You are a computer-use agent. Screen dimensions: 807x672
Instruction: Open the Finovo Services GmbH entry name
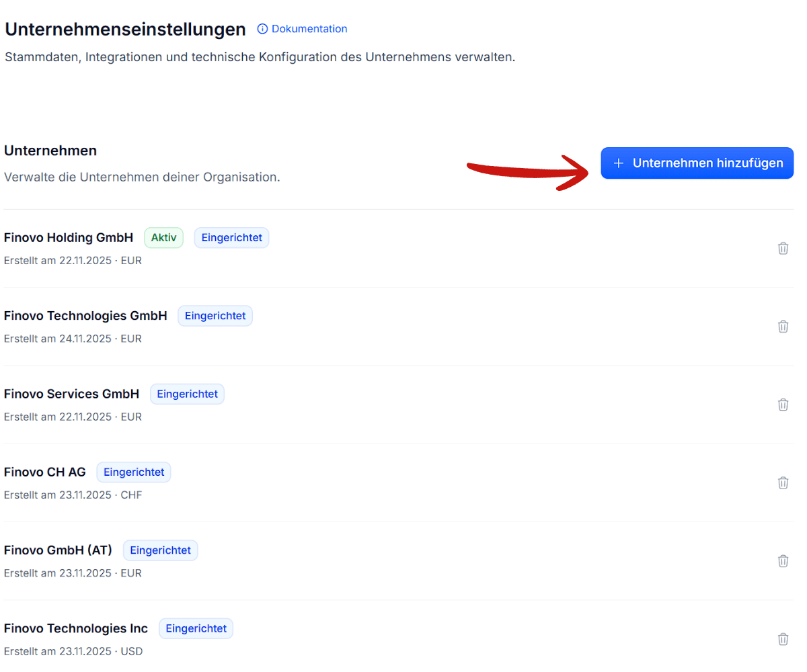coord(71,394)
